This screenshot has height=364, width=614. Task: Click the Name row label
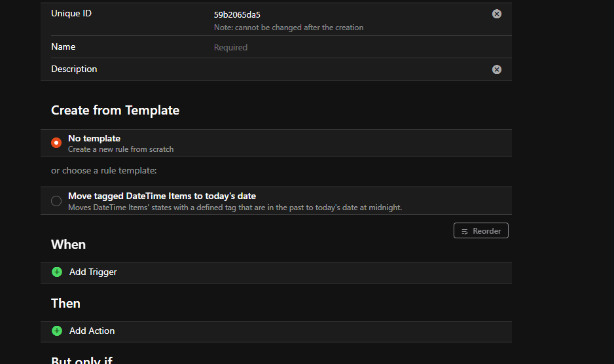[63, 46]
